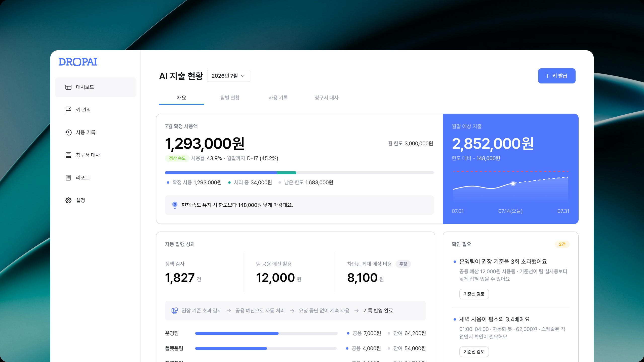This screenshot has height=362, width=644.
Task: Click the 07.14(오늘) date label
Action: coord(510,211)
